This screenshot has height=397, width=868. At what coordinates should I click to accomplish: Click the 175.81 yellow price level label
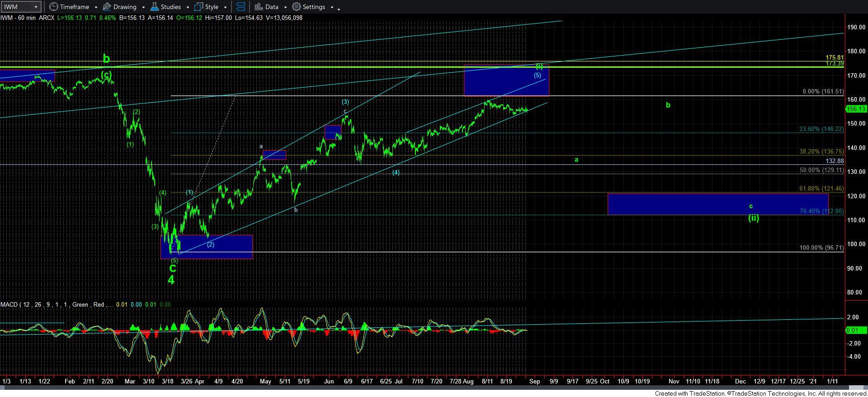click(x=835, y=58)
